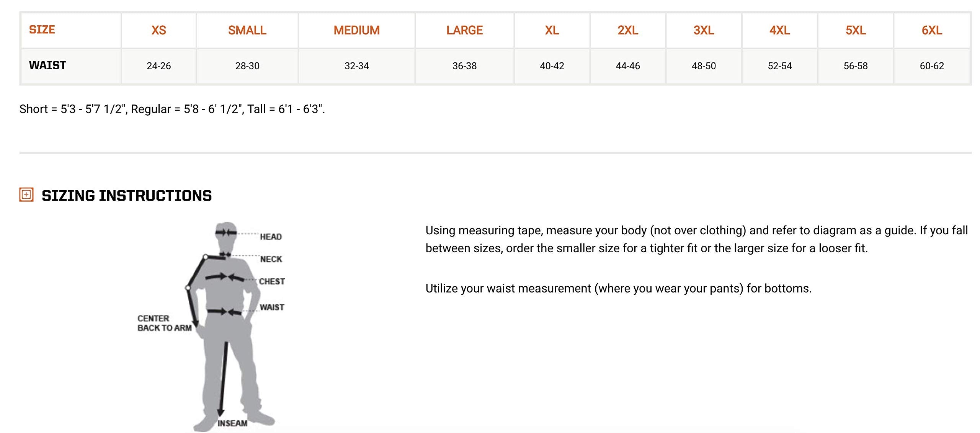
Task: Select the 40-42 waist cell
Action: pos(552,66)
